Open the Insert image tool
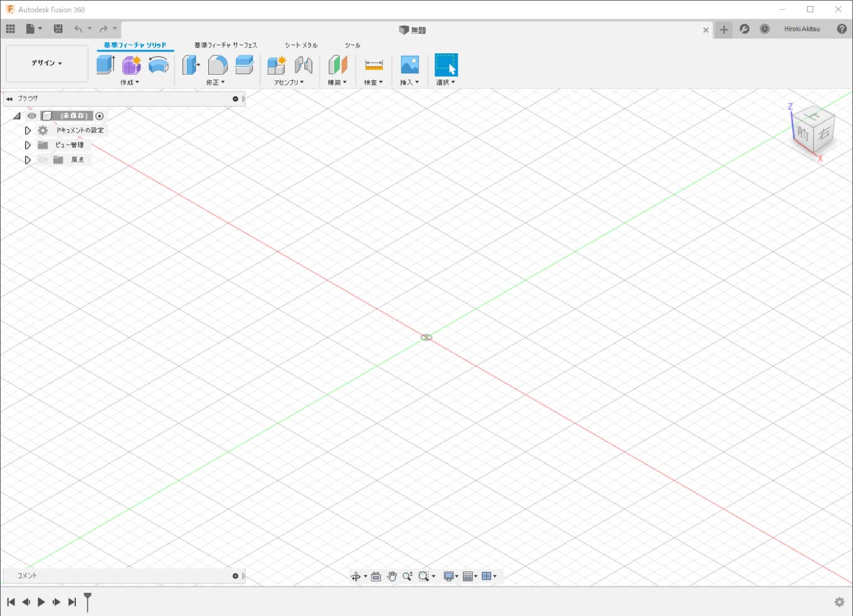The image size is (853, 616). (x=410, y=65)
